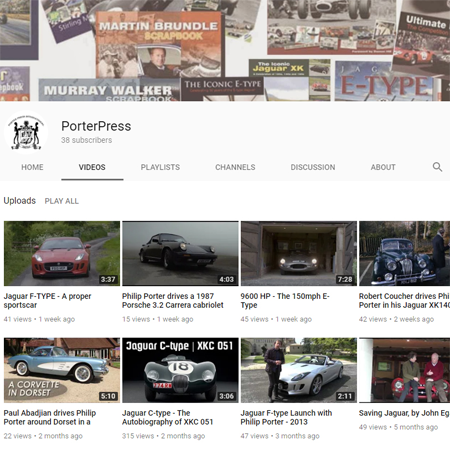Click the 3:37 duration badge

(108, 279)
